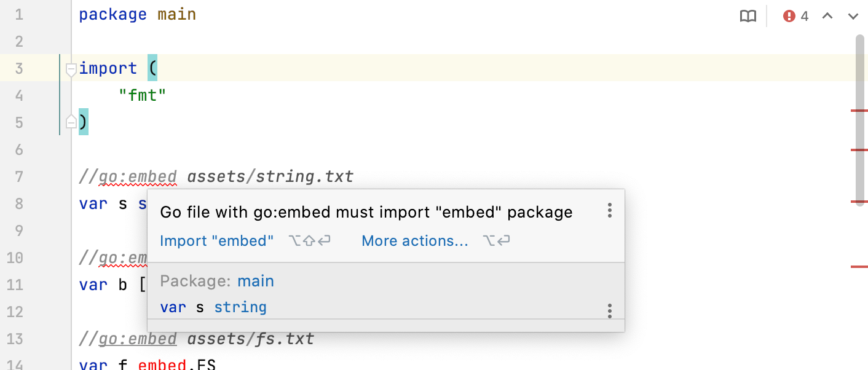The height and width of the screenshot is (370, 868).
Task: Apply the Import "embed" quick fix
Action: click(216, 240)
